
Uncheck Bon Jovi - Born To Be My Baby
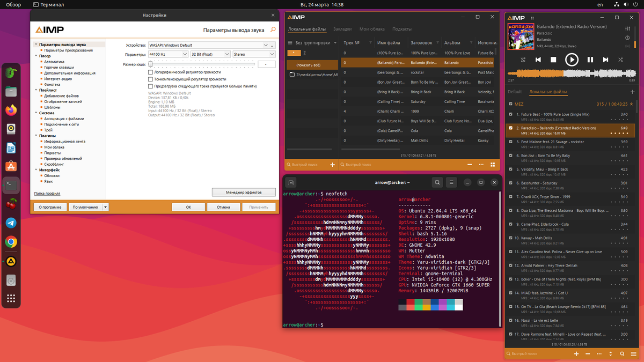coord(510,156)
